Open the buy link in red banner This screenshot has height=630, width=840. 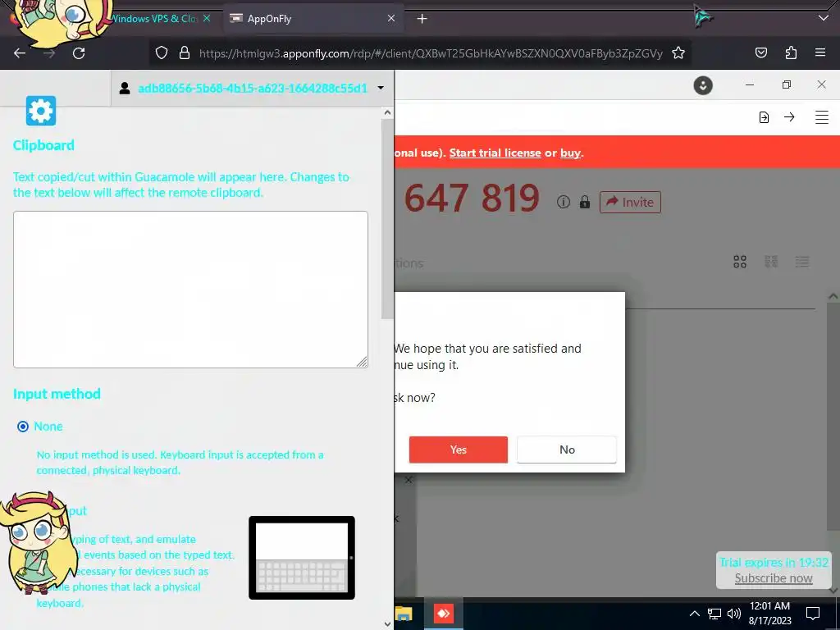pos(570,153)
